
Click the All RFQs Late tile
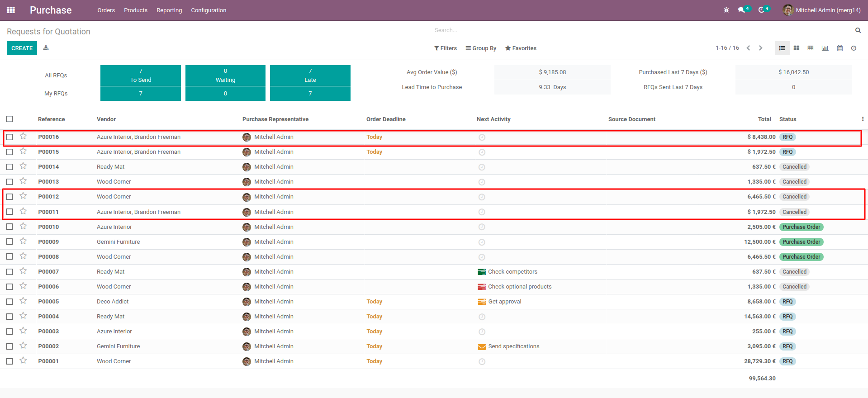(310, 75)
